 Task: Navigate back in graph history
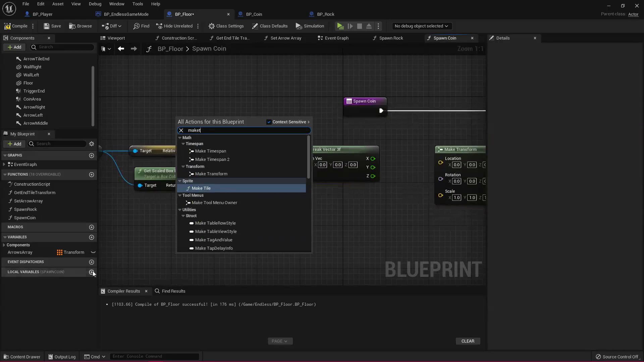pyautogui.click(x=121, y=49)
